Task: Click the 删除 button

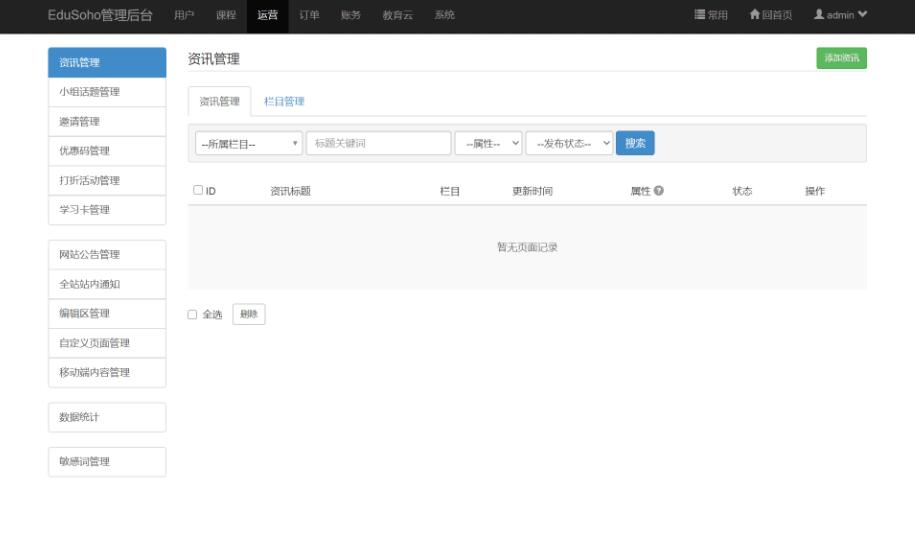Action: click(249, 314)
